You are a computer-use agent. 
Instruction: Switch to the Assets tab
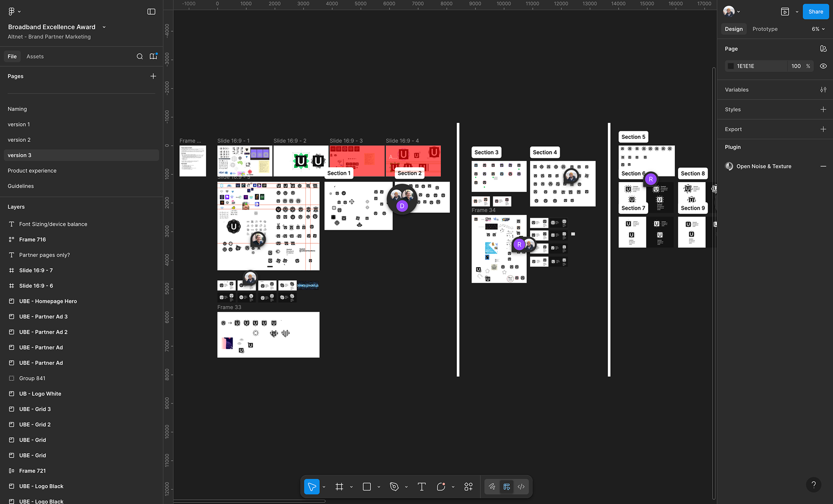click(x=35, y=56)
